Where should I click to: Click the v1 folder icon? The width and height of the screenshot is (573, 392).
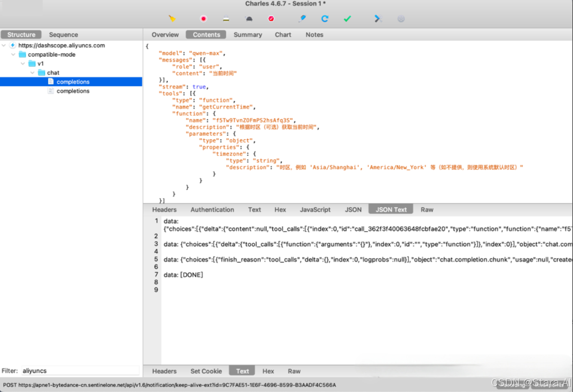(32, 63)
